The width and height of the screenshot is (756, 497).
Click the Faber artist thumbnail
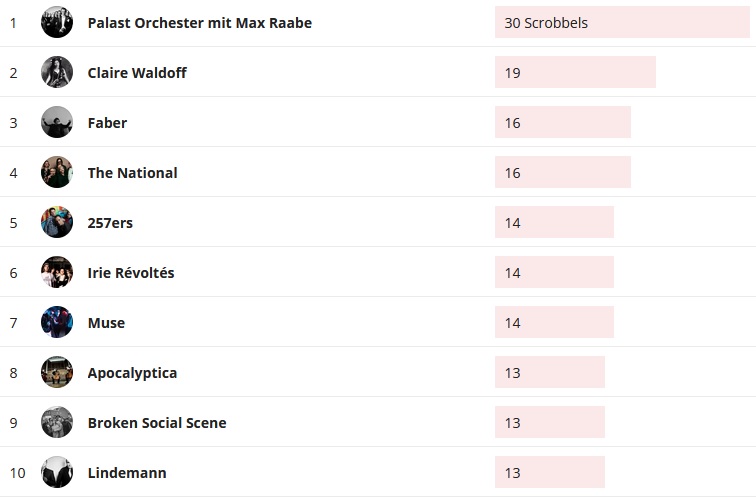57,122
